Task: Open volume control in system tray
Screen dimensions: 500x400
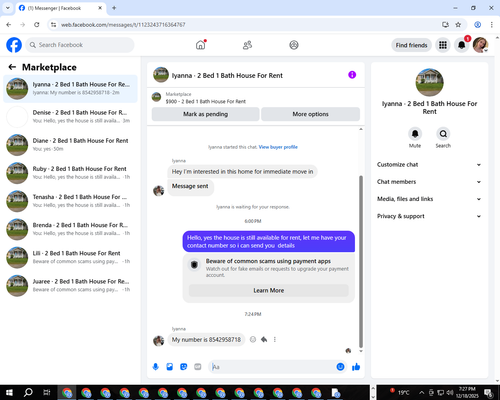Action: (450, 393)
